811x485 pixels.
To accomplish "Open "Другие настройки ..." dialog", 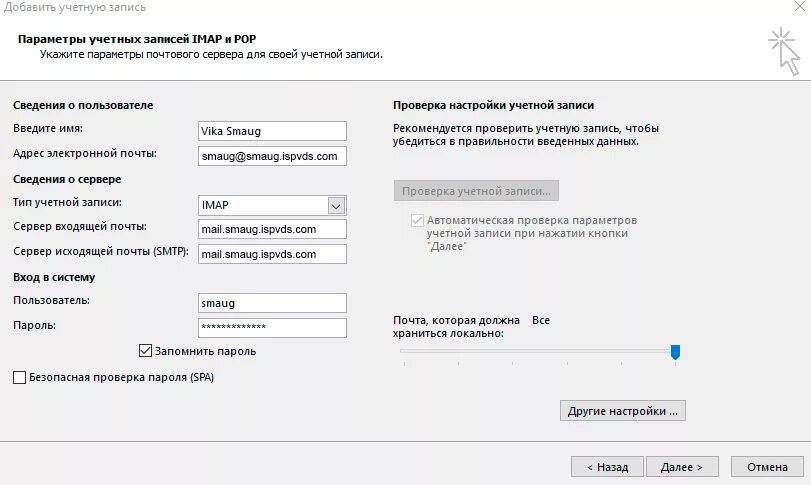I will point(623,410).
